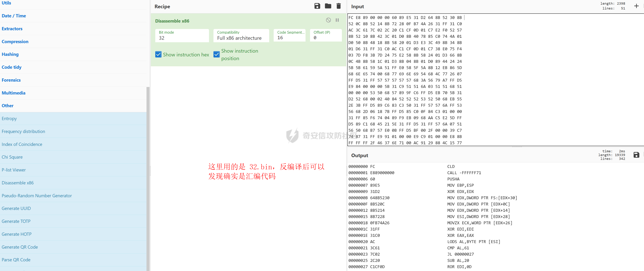Viewport: 644px width, 271px height.
Task: Select the Entropy operation
Action: tap(73, 119)
